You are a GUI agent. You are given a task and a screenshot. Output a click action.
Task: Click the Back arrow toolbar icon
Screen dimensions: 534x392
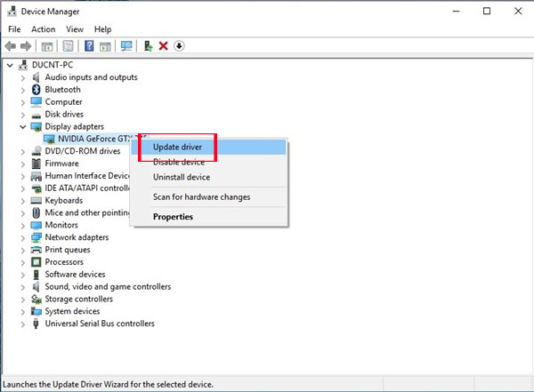tap(11, 46)
